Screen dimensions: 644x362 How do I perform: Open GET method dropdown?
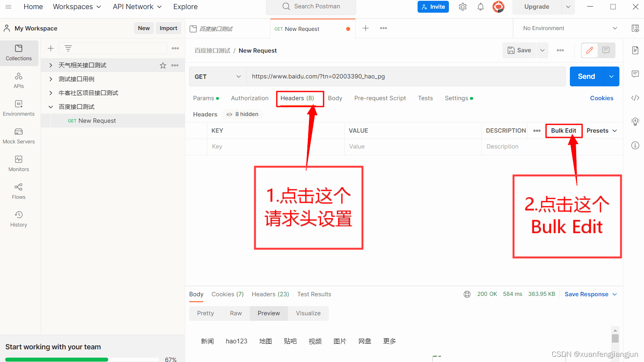(x=218, y=76)
